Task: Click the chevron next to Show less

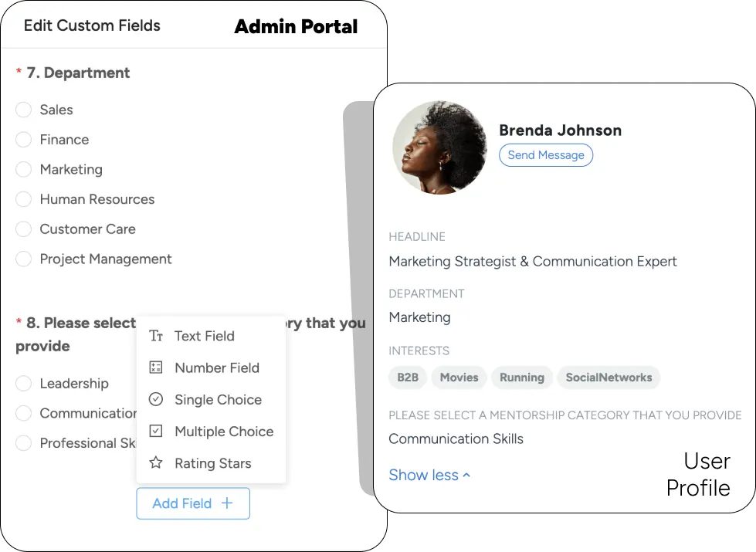Action: (466, 476)
